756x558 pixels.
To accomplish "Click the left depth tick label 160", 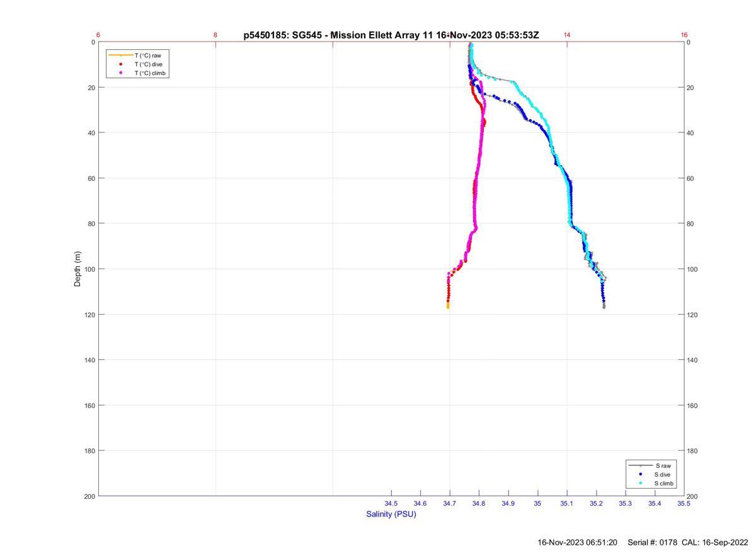I will (89, 405).
